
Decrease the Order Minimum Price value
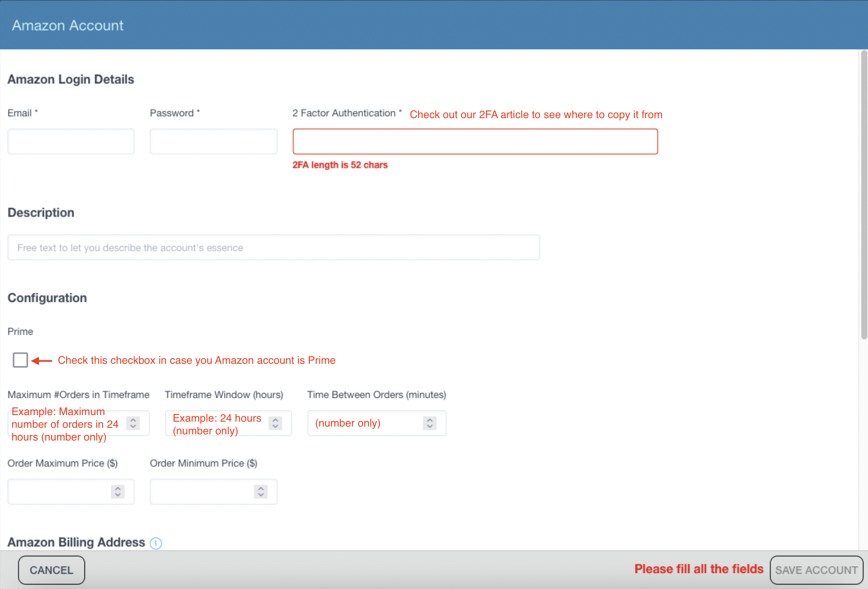(x=260, y=495)
